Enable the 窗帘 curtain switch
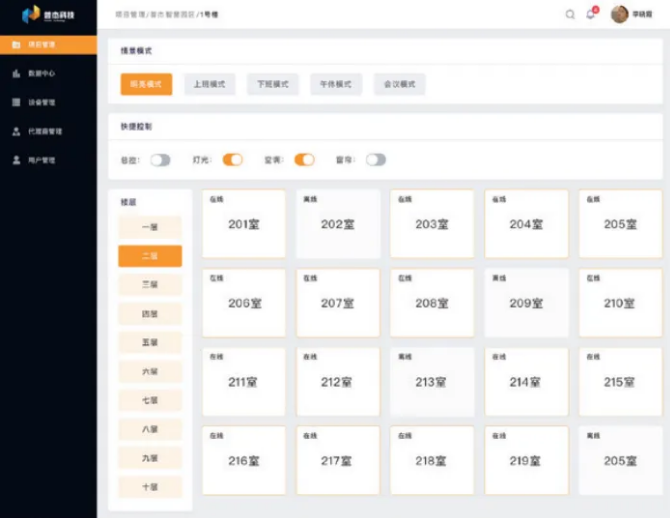Image resolution: width=670 pixels, height=518 pixels. click(376, 160)
